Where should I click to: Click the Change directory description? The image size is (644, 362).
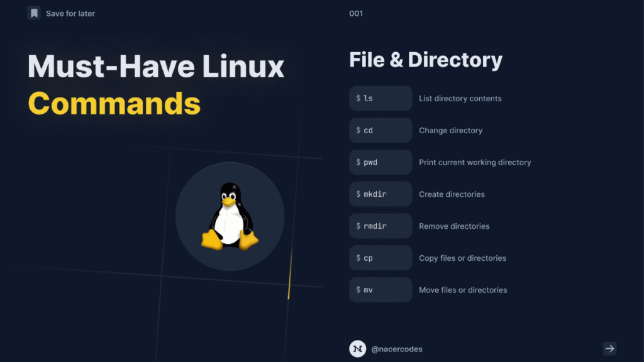[450, 130]
